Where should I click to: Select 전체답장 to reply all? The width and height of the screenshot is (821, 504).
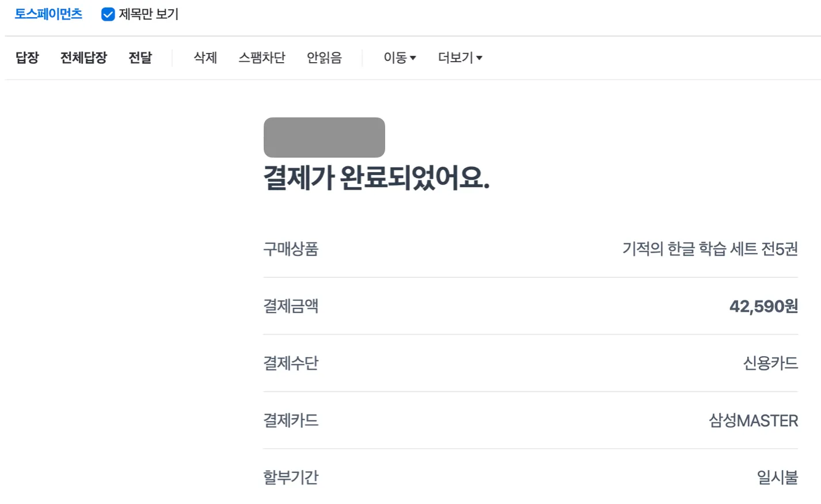(83, 58)
